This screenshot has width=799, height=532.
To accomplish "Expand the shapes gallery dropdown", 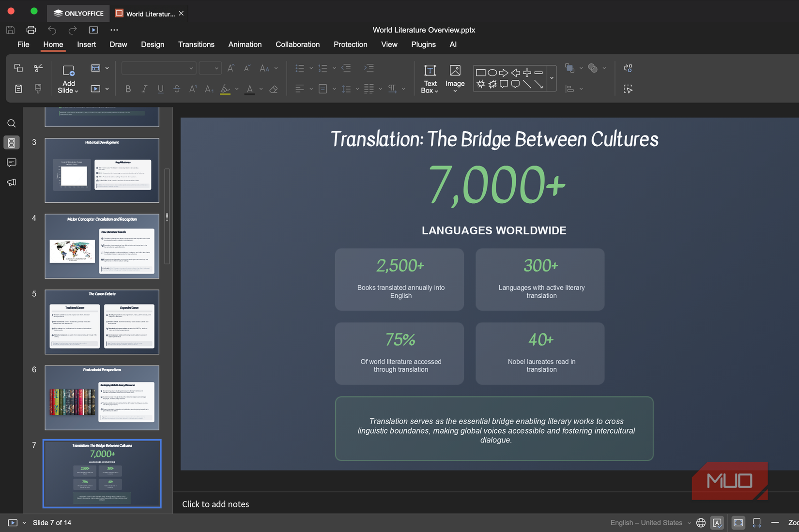I will coord(552,78).
